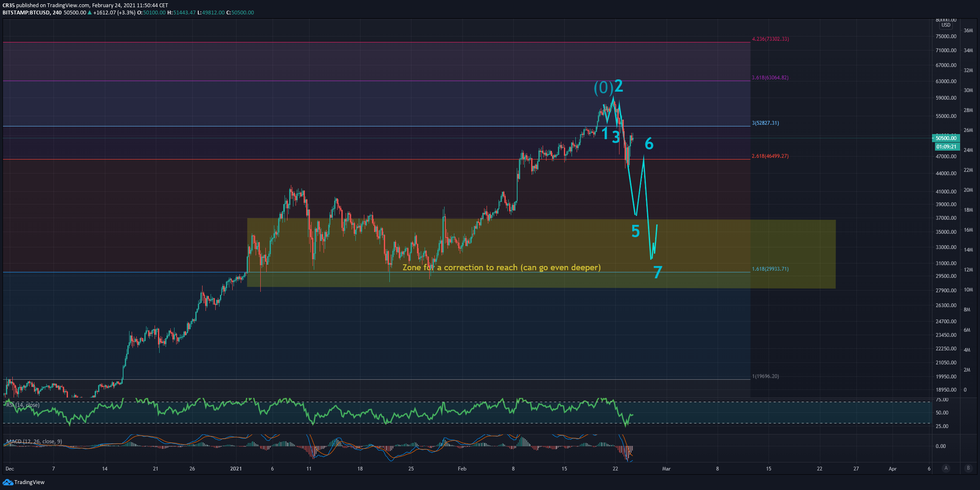Click price axis value 29500.00
980x490 pixels.
(x=946, y=276)
